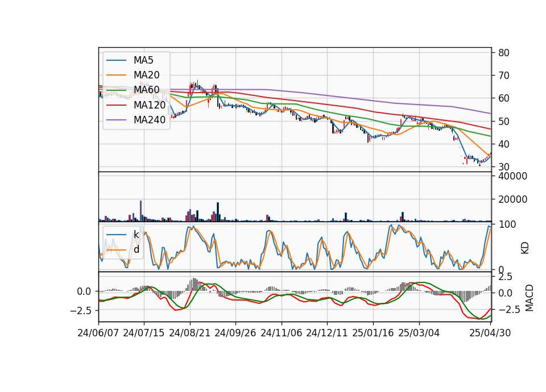Screen dimensions: 546x392
Task: Click the 24/11/06 date axis label
Action: 282,333
